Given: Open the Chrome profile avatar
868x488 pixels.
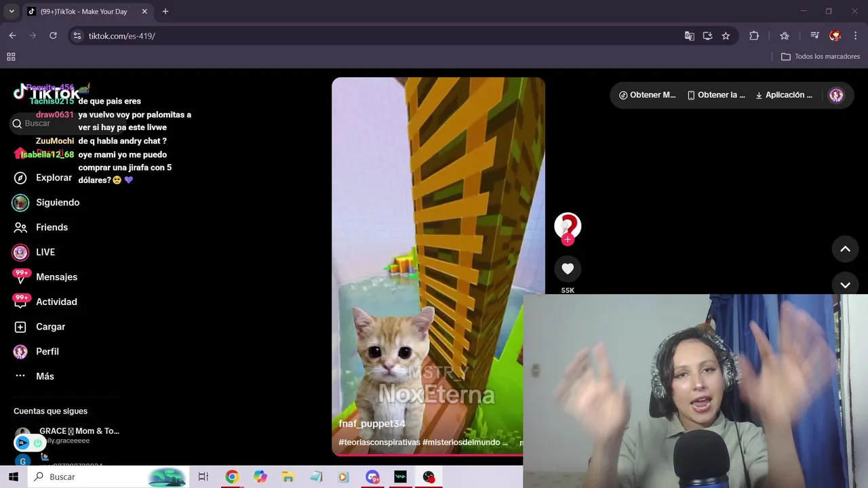Looking at the screenshot, I should coord(835,36).
